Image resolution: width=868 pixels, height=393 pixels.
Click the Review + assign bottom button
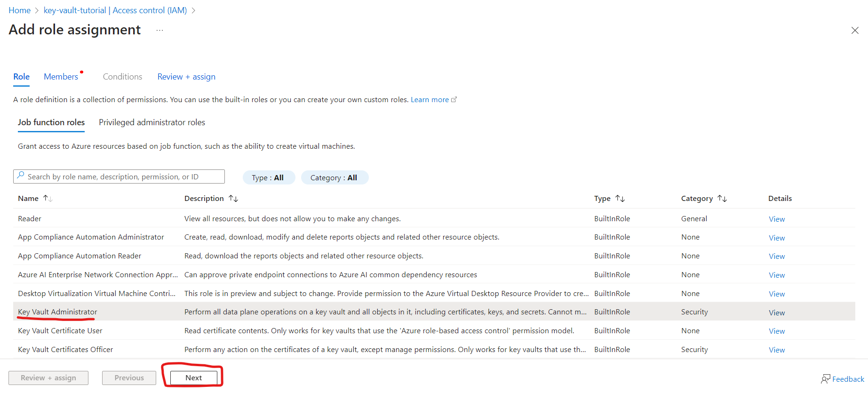48,377
